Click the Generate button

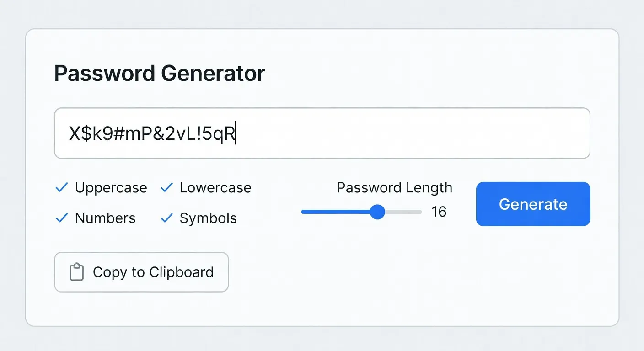pyautogui.click(x=532, y=204)
